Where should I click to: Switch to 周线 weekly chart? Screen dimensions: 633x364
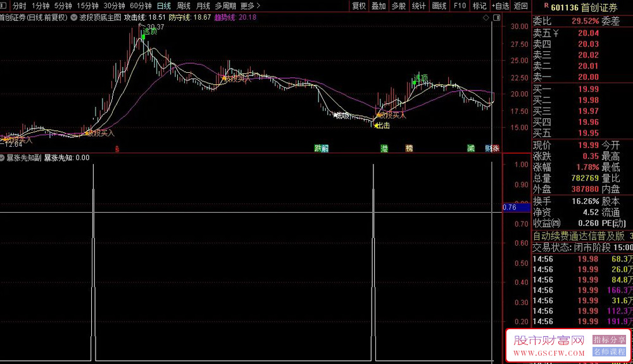pos(184,6)
